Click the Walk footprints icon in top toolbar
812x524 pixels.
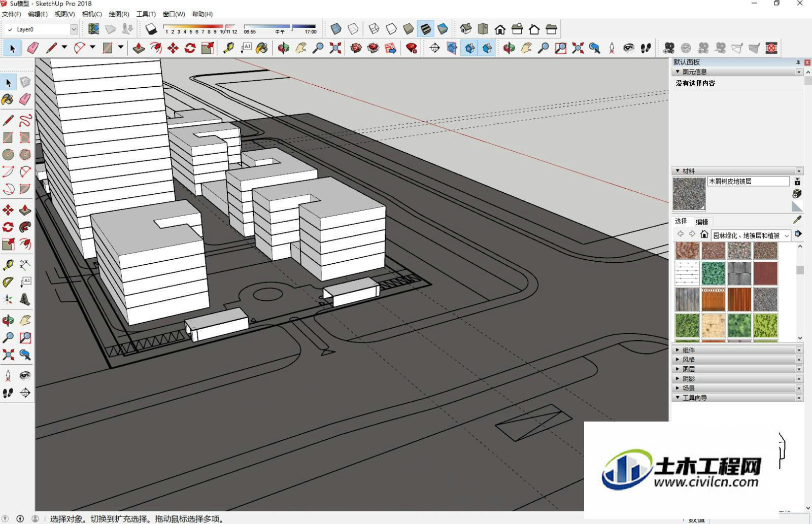tap(646, 48)
